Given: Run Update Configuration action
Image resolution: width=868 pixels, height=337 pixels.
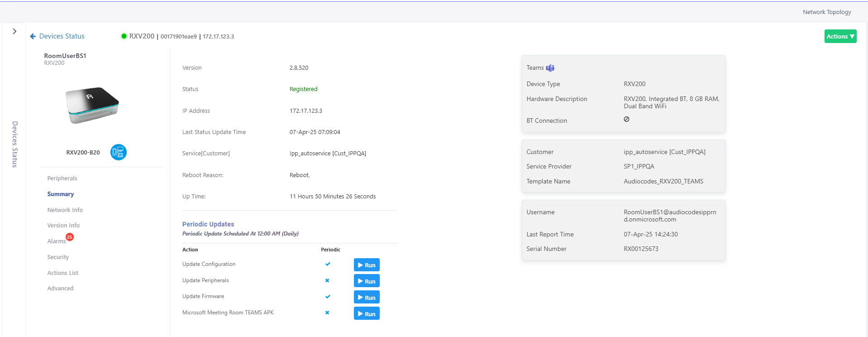Looking at the screenshot, I should 367,265.
